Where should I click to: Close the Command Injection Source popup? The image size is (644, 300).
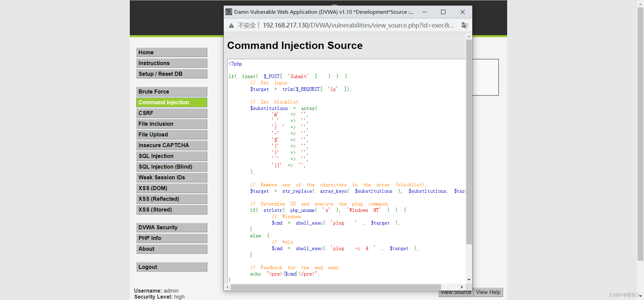[463, 12]
